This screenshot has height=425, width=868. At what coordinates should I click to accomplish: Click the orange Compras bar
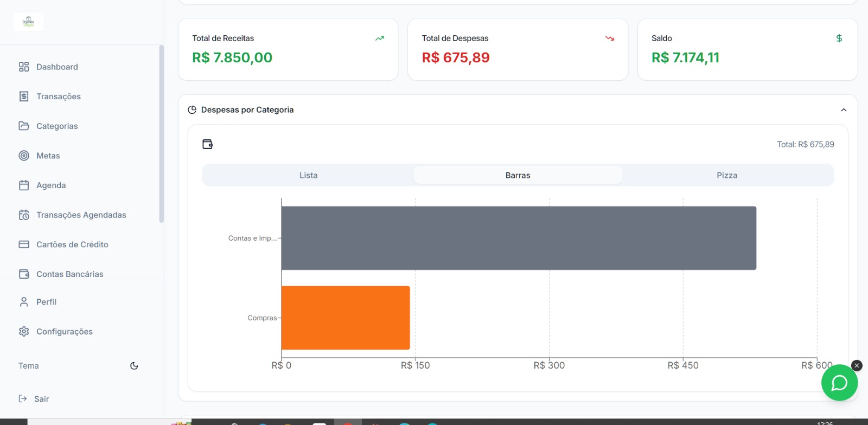pos(346,318)
